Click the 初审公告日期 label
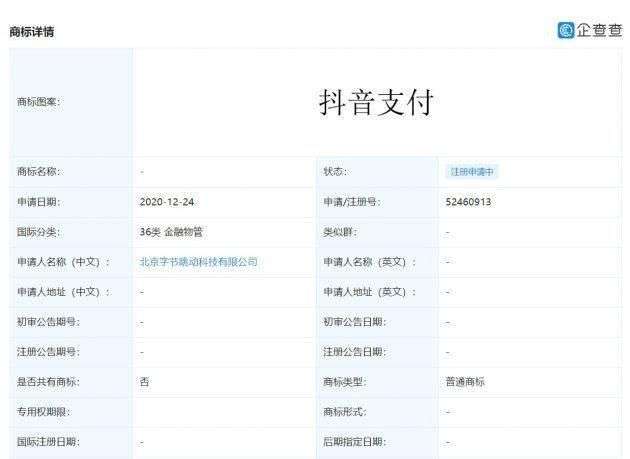630x459 pixels. coord(355,322)
